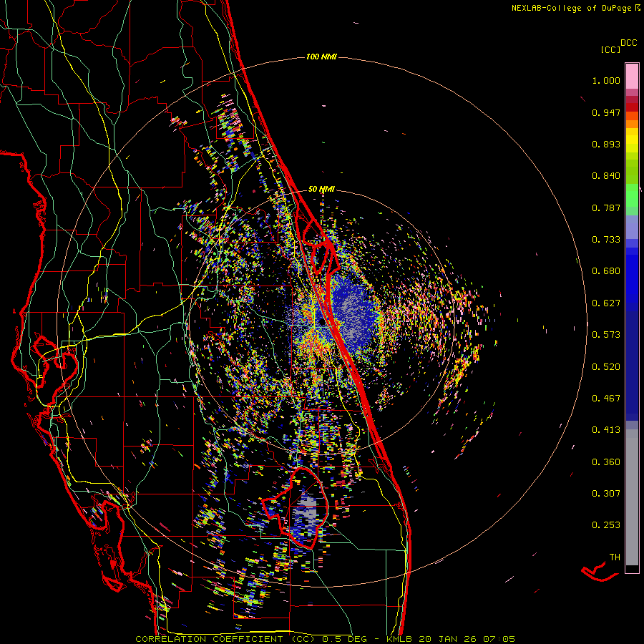The width and height of the screenshot is (644, 644).
Task: Select the 0.840 color scale value
Action: point(606,176)
